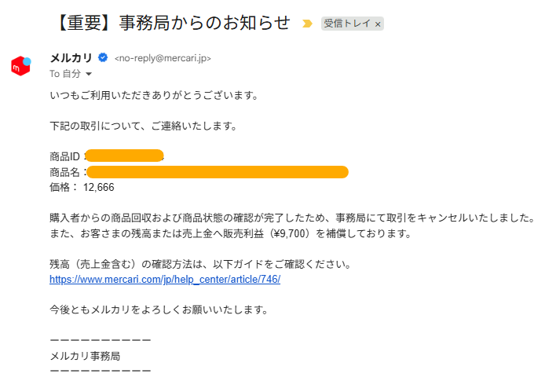556x392 pixels.
Task: Click the no-reply@mercari.jp sender address
Action: point(163,58)
